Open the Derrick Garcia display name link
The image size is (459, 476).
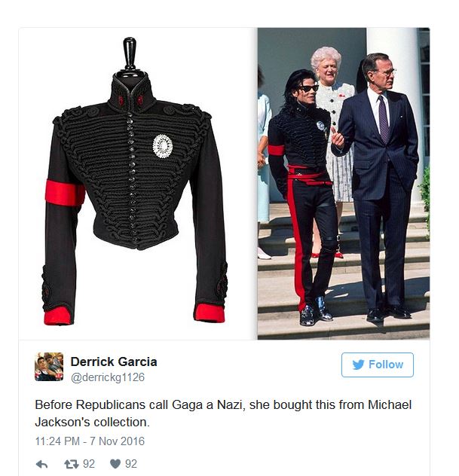pos(114,362)
